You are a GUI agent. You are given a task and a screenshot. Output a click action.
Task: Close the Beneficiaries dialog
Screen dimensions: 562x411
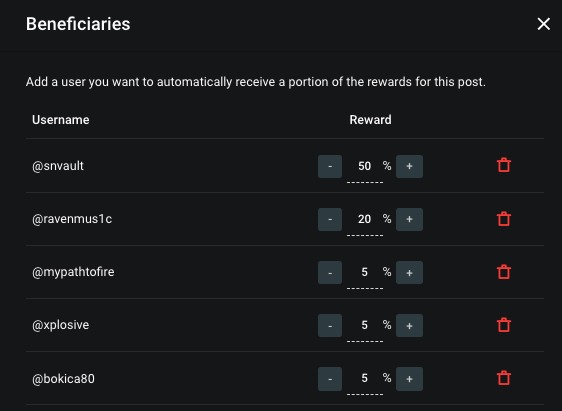click(543, 24)
